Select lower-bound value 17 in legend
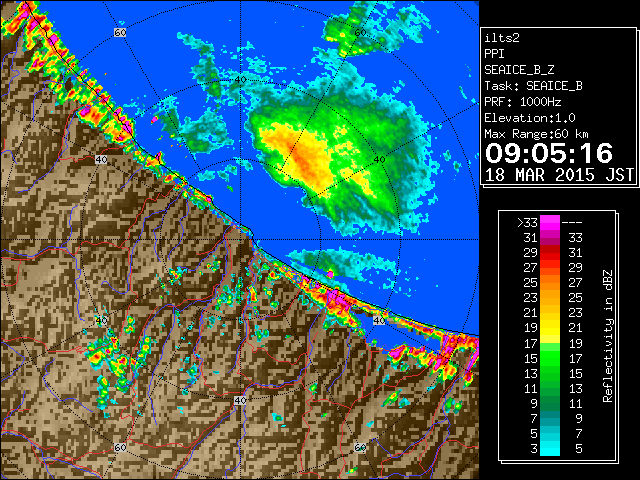Viewport: 640px width, 480px height. [x=531, y=343]
